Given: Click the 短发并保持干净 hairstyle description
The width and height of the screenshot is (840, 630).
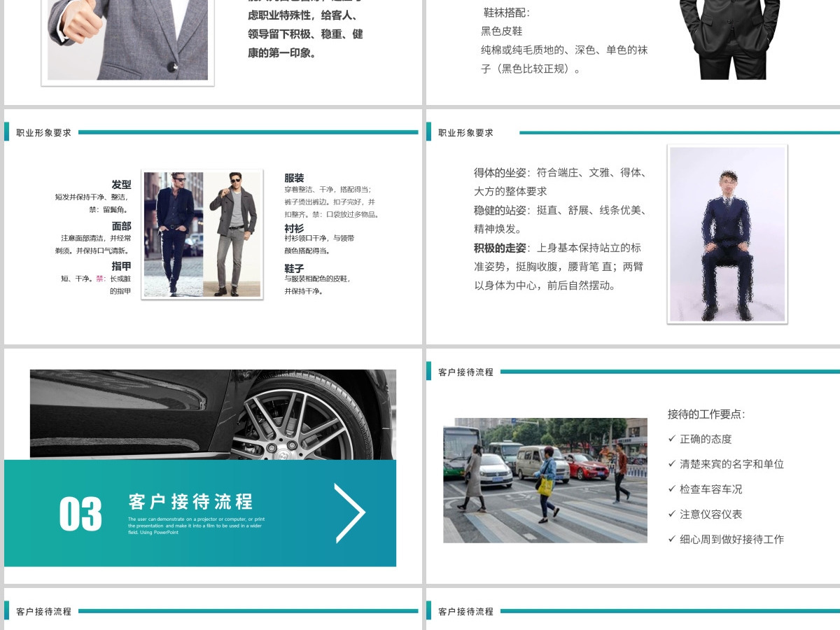Looking at the screenshot, I should tap(93, 203).
